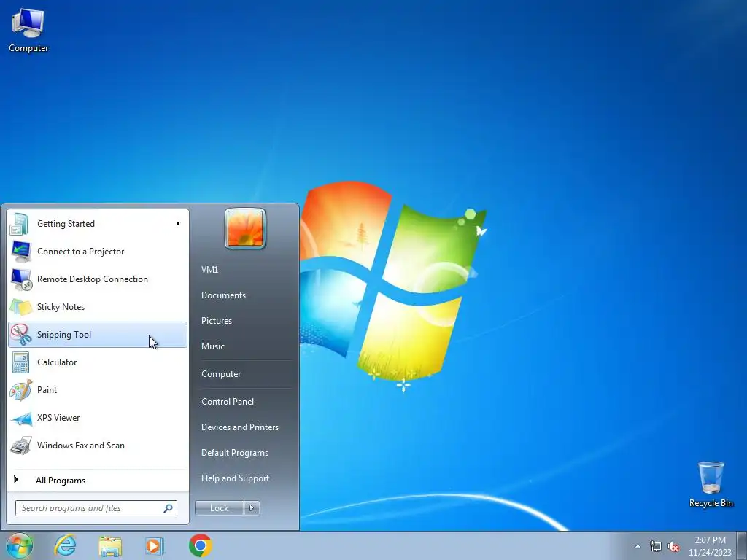The image size is (747, 560).
Task: Click the Calculator icon
Action: pyautogui.click(x=20, y=362)
